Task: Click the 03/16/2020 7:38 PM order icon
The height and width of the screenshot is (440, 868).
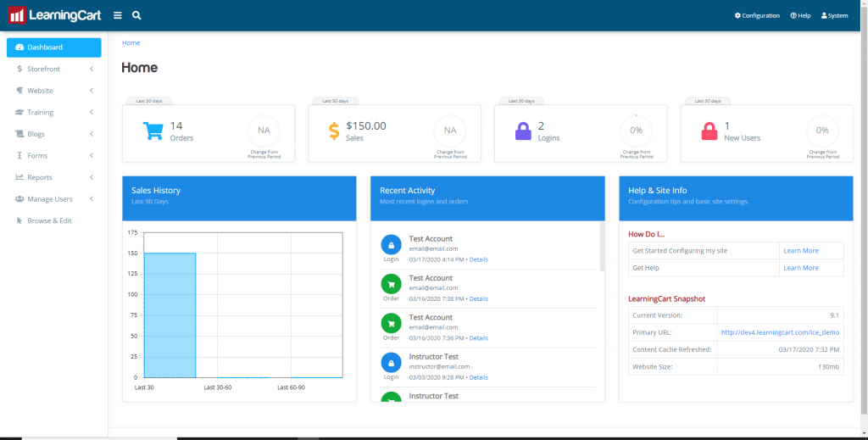Action: (391, 284)
